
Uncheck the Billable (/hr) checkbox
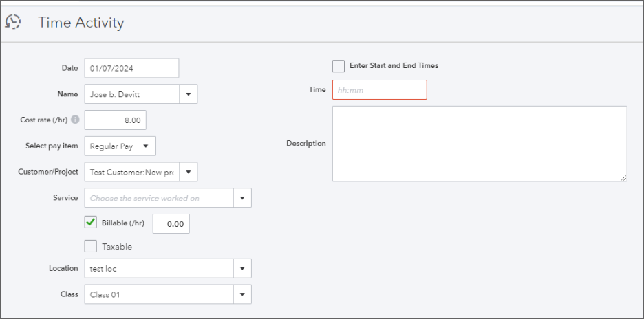coord(91,222)
